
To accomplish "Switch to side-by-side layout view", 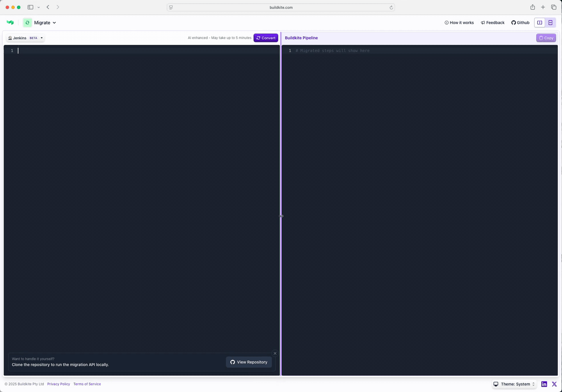I will click(540, 23).
